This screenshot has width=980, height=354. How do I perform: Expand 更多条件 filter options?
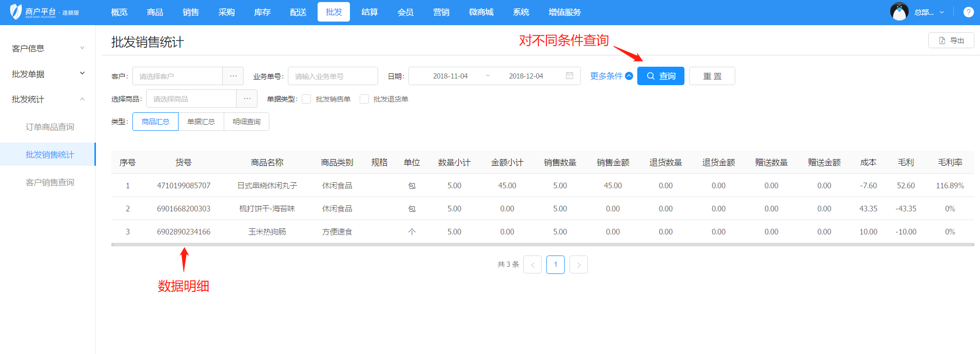tap(611, 76)
